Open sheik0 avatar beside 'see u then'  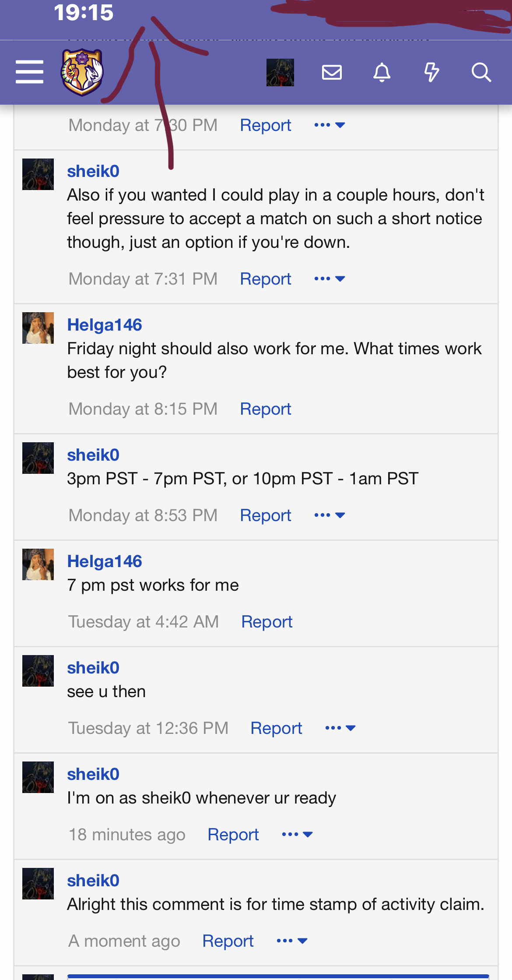point(38,671)
